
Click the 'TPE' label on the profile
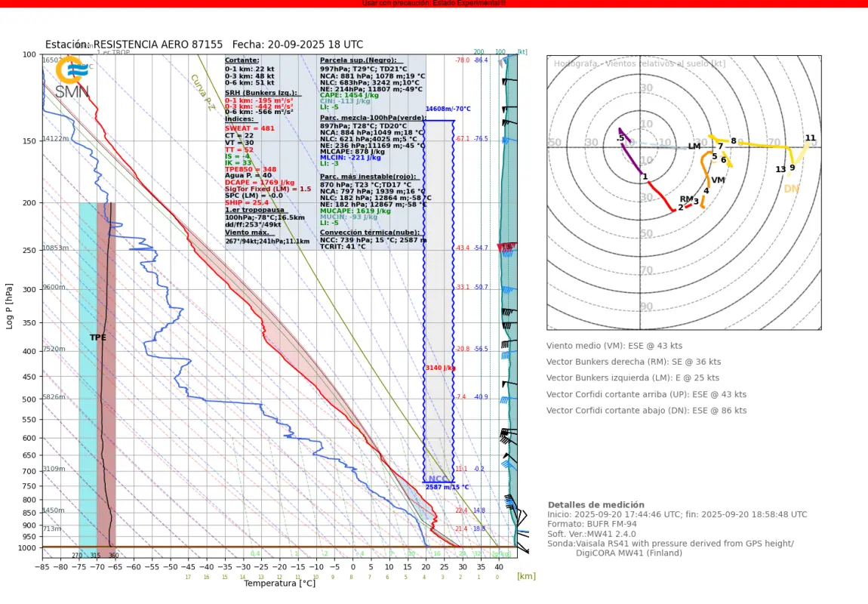pos(98,337)
